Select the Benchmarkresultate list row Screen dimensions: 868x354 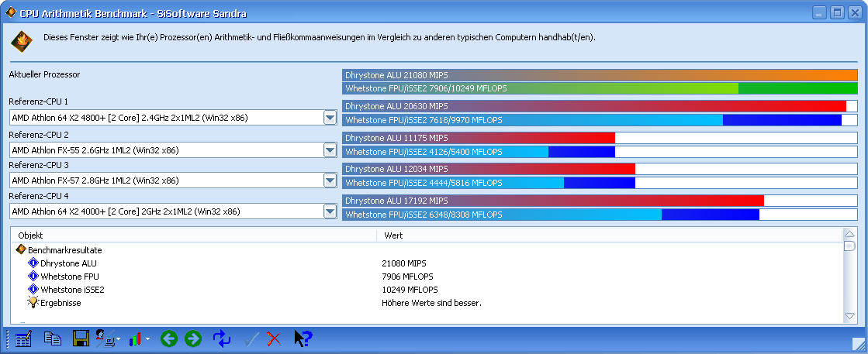pos(427,250)
